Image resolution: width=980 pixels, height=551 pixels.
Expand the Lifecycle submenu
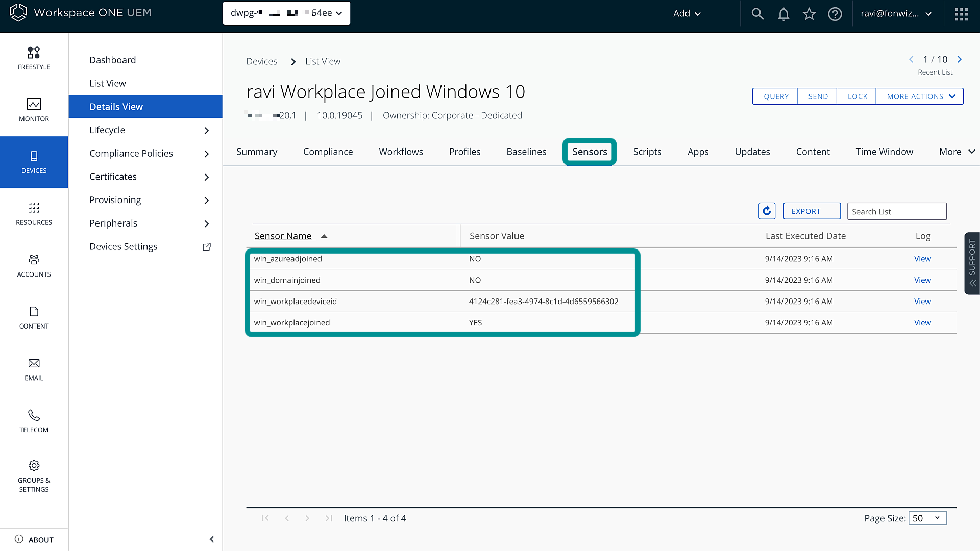pos(206,130)
